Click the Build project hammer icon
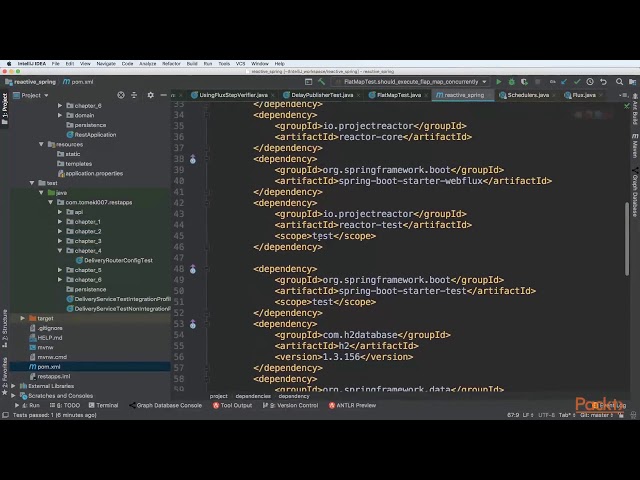Image resolution: width=640 pixels, height=480 pixels. 322,82
